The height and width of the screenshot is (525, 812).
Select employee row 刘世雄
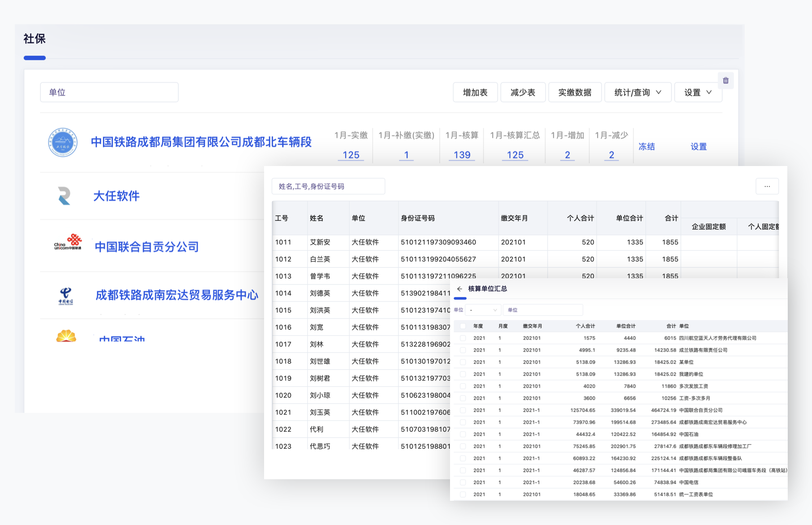tap(362, 362)
